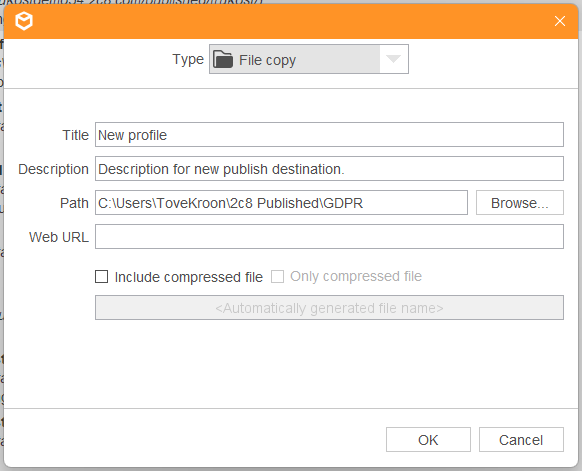Enable the Include compressed file checkbox
The image size is (582, 471).
101,277
